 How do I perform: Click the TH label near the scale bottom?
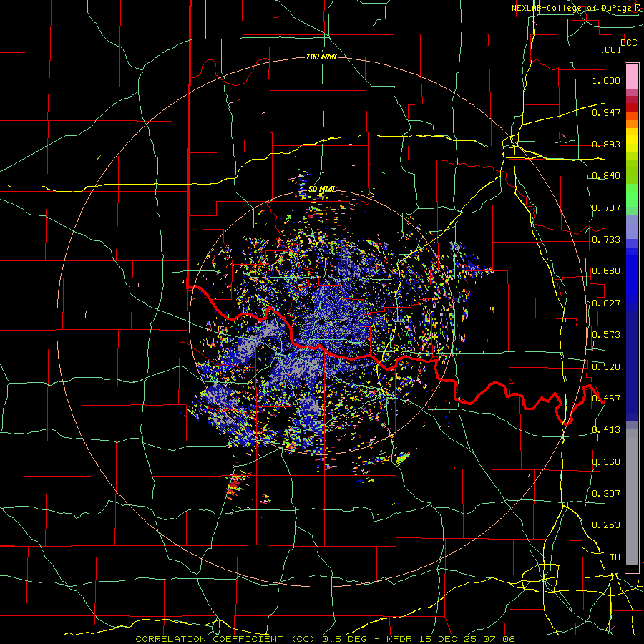(x=615, y=557)
